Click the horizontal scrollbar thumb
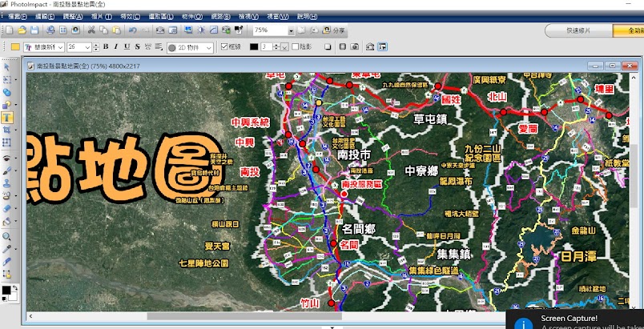Viewport: 644px width, 329px height. coord(244,316)
